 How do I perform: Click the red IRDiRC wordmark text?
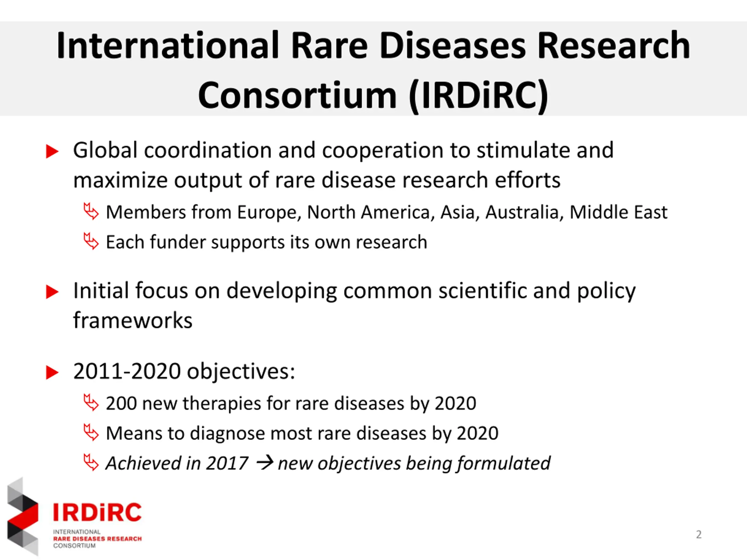pos(97,512)
